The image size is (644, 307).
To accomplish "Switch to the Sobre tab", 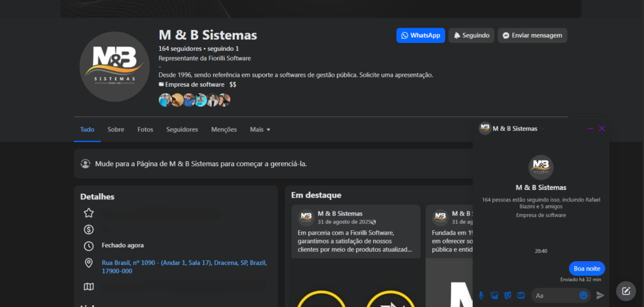I will [x=116, y=130].
